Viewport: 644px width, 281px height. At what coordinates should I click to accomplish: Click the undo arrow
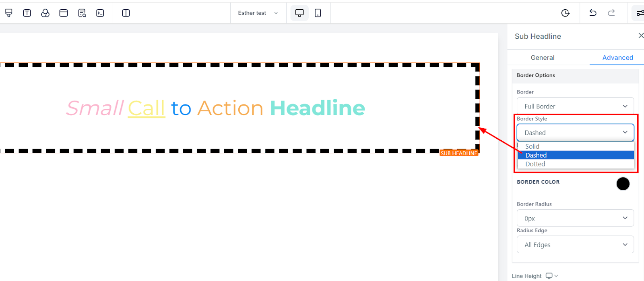(x=592, y=13)
